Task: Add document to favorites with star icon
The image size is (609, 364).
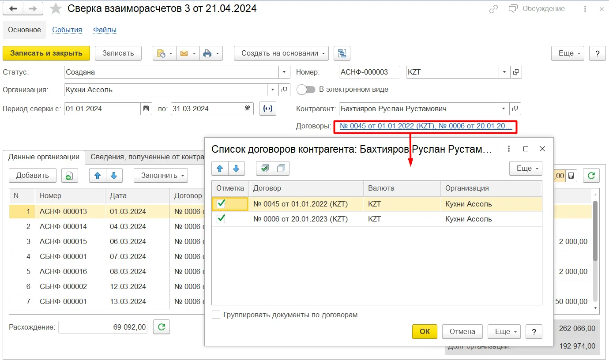Action: [56, 9]
